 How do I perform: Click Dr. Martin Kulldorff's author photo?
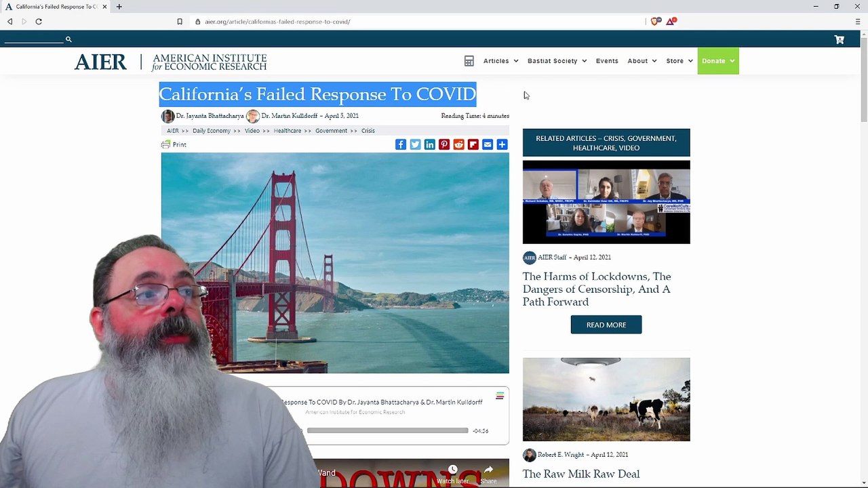[x=253, y=116]
